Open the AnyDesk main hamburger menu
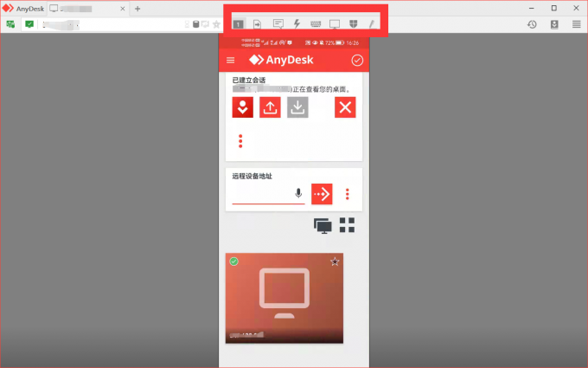Image resolution: width=588 pixels, height=368 pixels. pyautogui.click(x=577, y=24)
